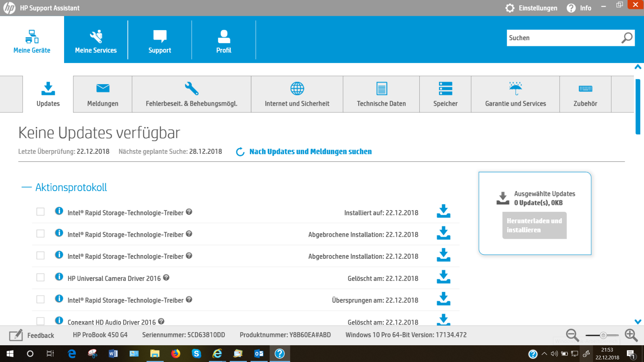Click download icon for HP Universal Camera Driver
Image resolution: width=644 pixels, height=362 pixels.
pos(443,277)
